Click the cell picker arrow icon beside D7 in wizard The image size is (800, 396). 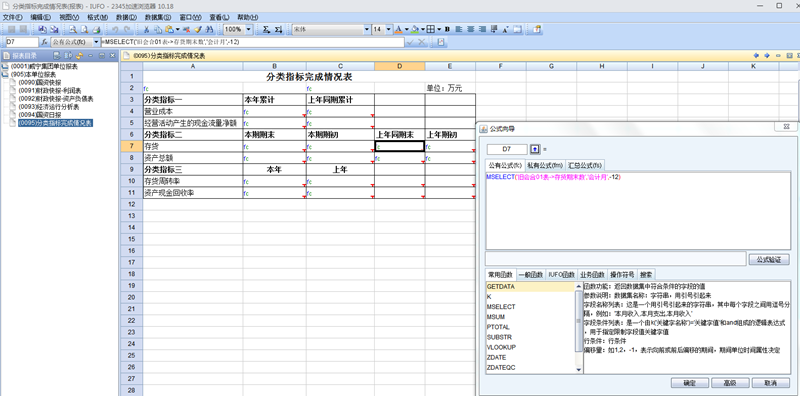(x=535, y=149)
